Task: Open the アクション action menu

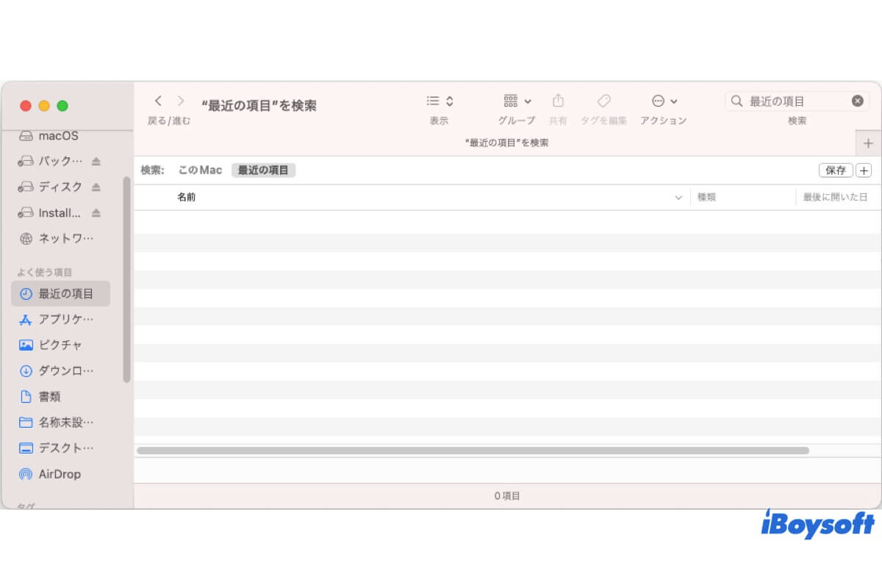Action: tap(664, 101)
